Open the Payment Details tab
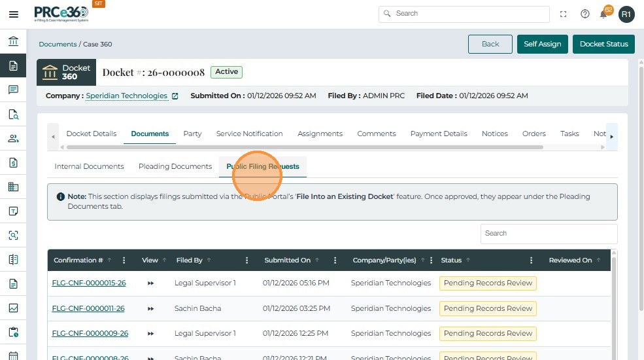644x360 pixels. point(439,134)
